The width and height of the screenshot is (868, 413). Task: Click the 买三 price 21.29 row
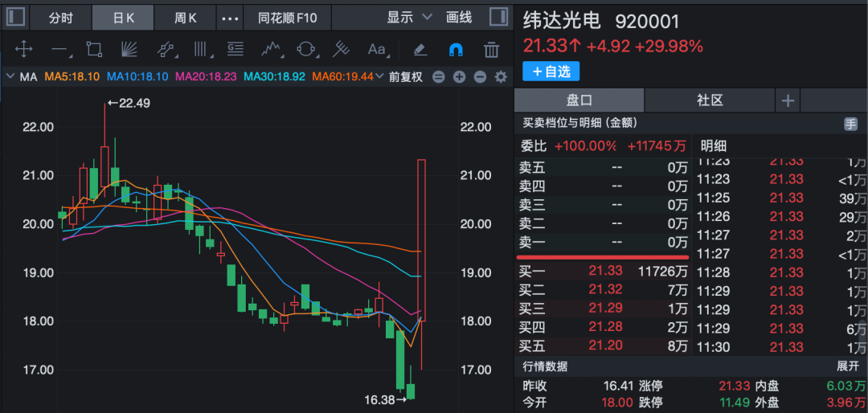click(604, 309)
